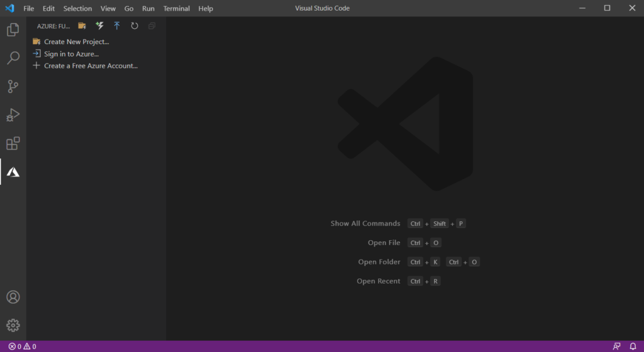The image size is (644, 352).
Task: Click the Create New Project folder toolbar icon
Action: click(82, 26)
